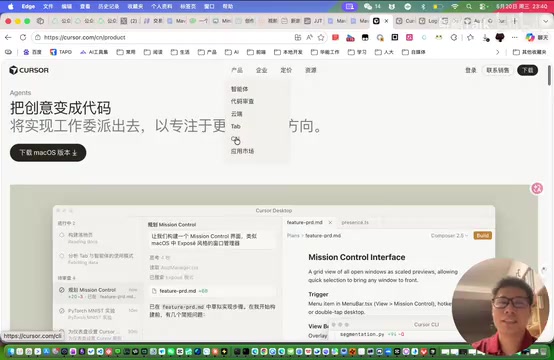Select the PyTorch MNIST 实验 task row
The image size is (554, 360).
pyautogui.click(x=98, y=314)
